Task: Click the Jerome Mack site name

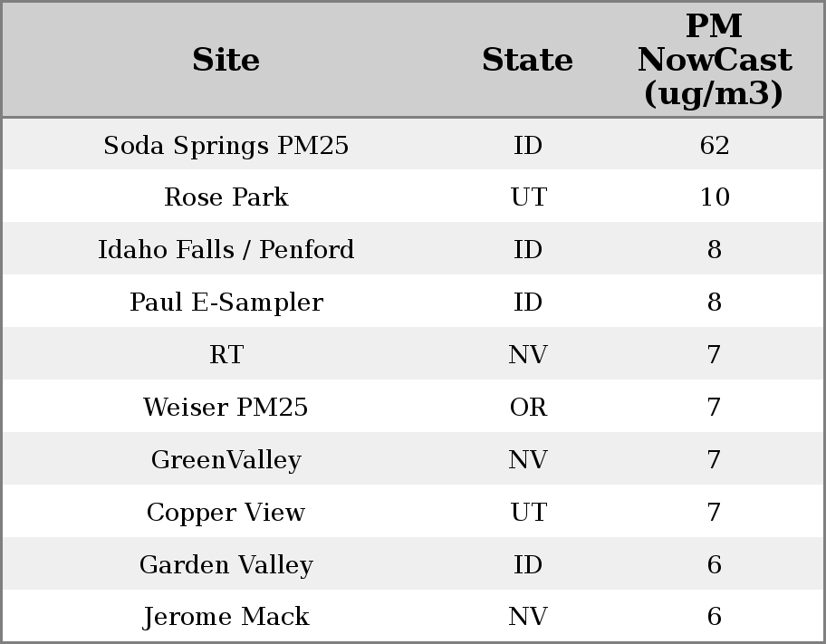Action: (226, 617)
